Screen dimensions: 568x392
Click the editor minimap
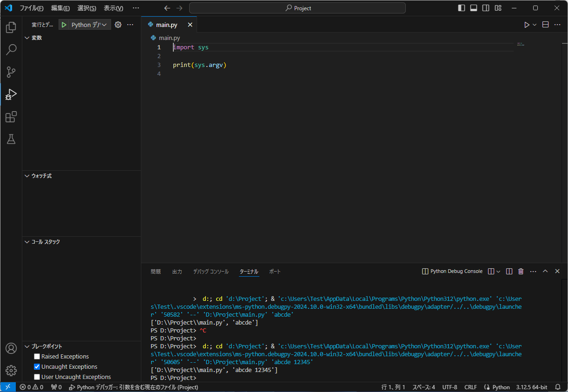[x=520, y=44]
